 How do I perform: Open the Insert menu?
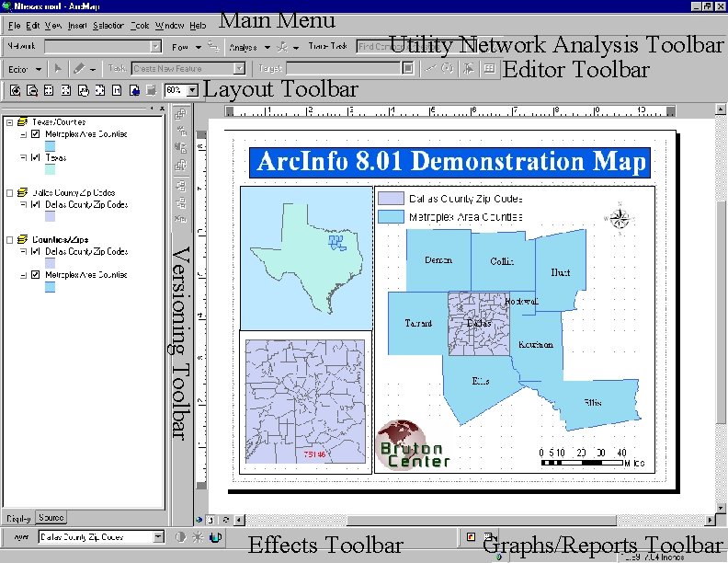pos(77,26)
